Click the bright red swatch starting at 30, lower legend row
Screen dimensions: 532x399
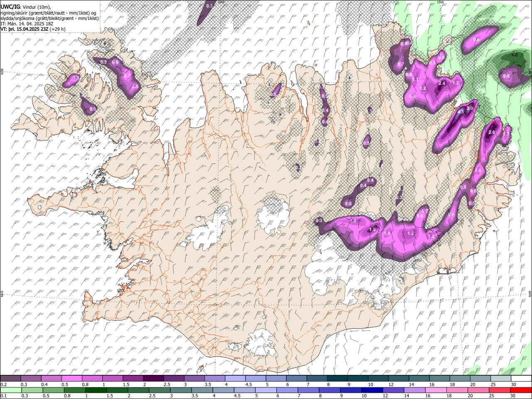pyautogui.click(x=521, y=390)
